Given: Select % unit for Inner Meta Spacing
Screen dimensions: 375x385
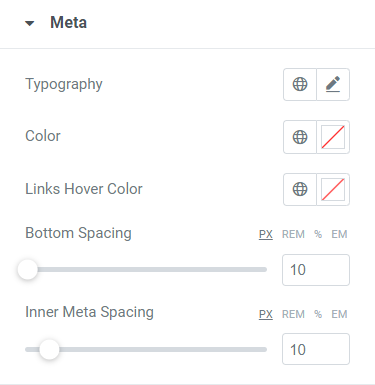Looking at the screenshot, I should coord(318,314).
